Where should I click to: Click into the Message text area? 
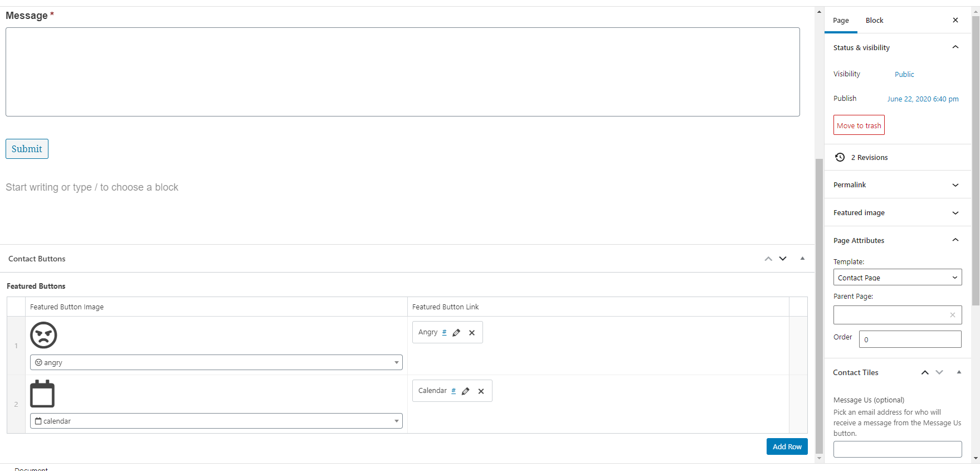[402, 72]
